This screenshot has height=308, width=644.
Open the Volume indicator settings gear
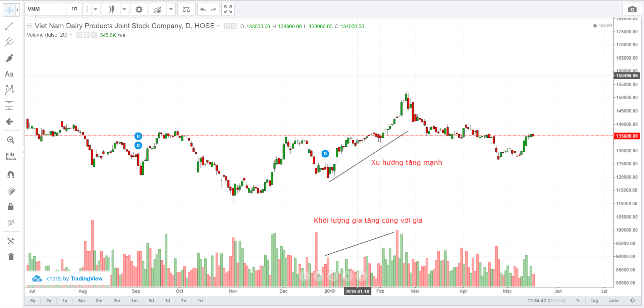pyautogui.click(x=87, y=35)
